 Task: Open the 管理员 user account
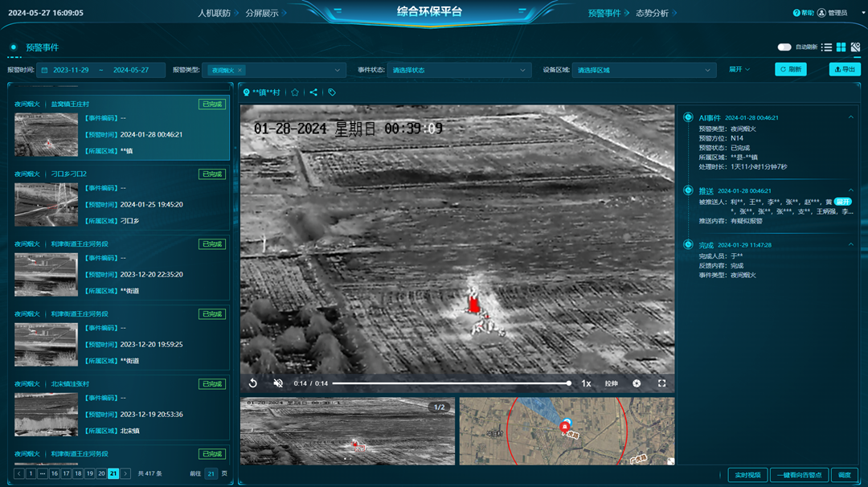[x=833, y=13]
